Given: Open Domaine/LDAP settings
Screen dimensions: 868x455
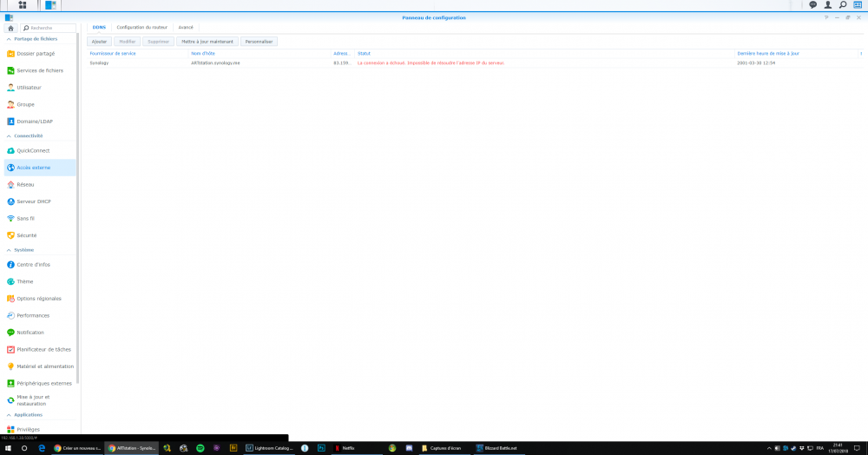Looking at the screenshot, I should coord(40,122).
